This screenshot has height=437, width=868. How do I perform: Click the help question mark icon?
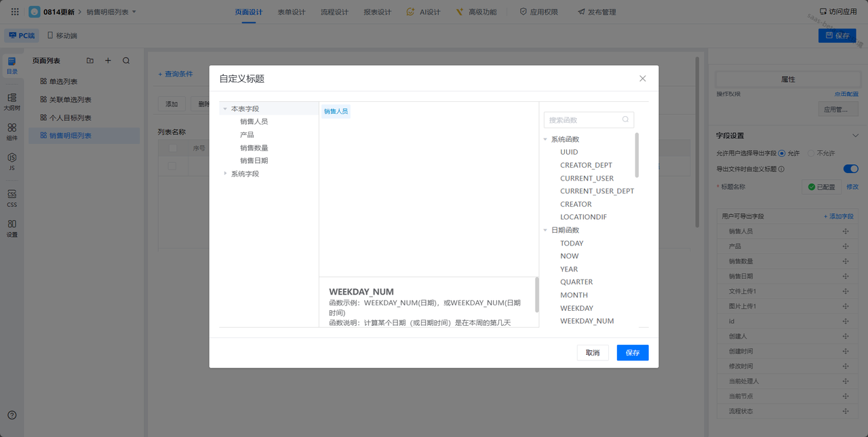(12, 415)
